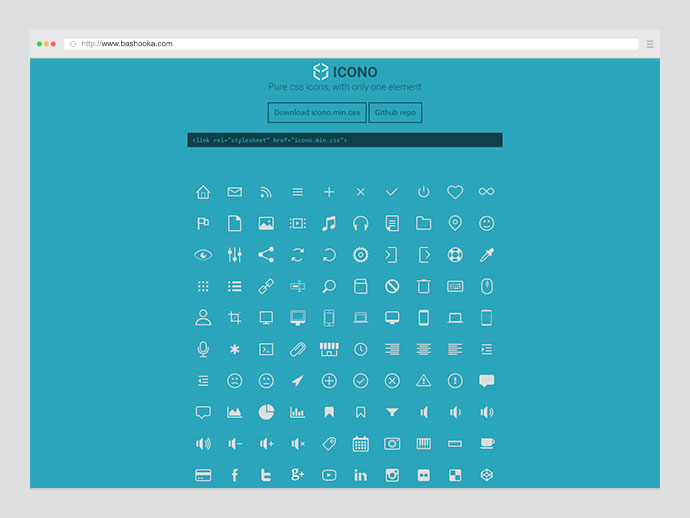This screenshot has height=518, width=690.
Task: Click the price tag icon
Action: [x=329, y=444]
